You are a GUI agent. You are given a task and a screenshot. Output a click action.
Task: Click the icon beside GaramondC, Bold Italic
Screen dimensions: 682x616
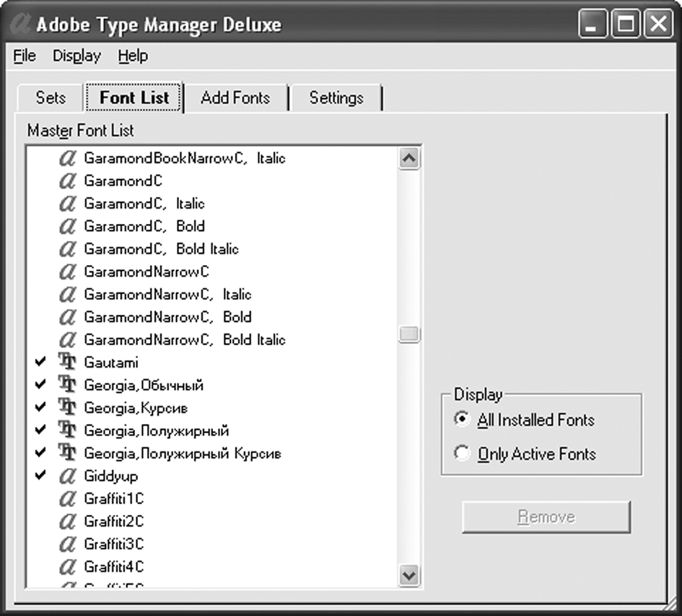pos(67,248)
